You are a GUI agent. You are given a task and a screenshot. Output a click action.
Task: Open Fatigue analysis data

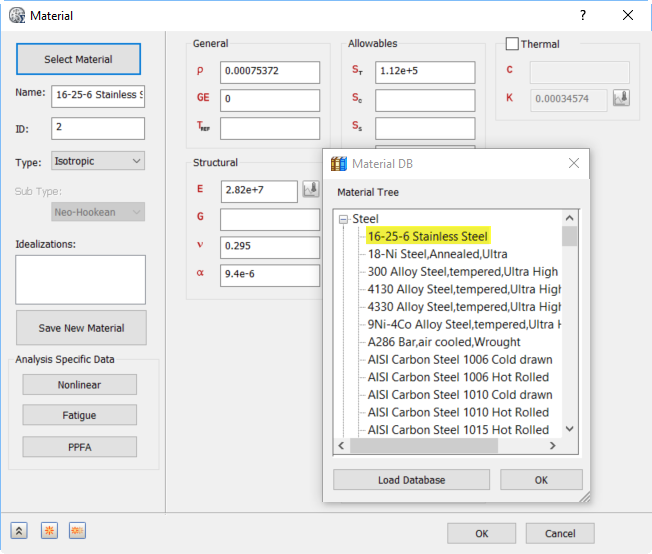[79, 415]
